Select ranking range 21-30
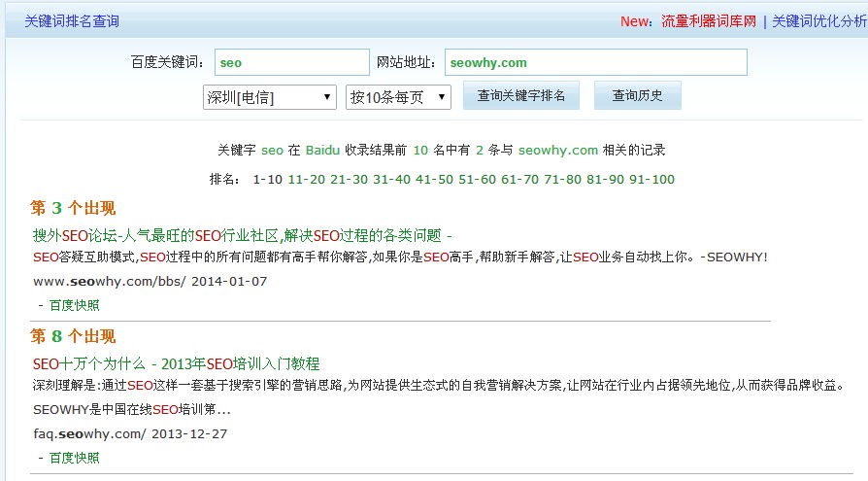This screenshot has height=481, width=868. click(349, 180)
